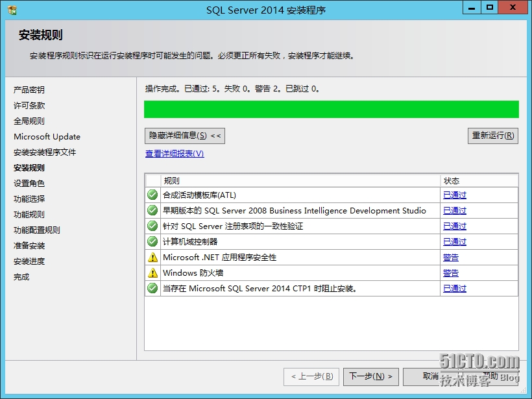Select 完成 step in sidebar

(21, 277)
